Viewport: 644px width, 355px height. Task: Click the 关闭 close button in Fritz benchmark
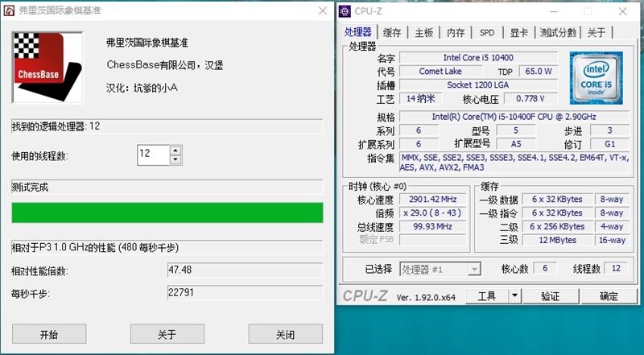click(x=286, y=334)
